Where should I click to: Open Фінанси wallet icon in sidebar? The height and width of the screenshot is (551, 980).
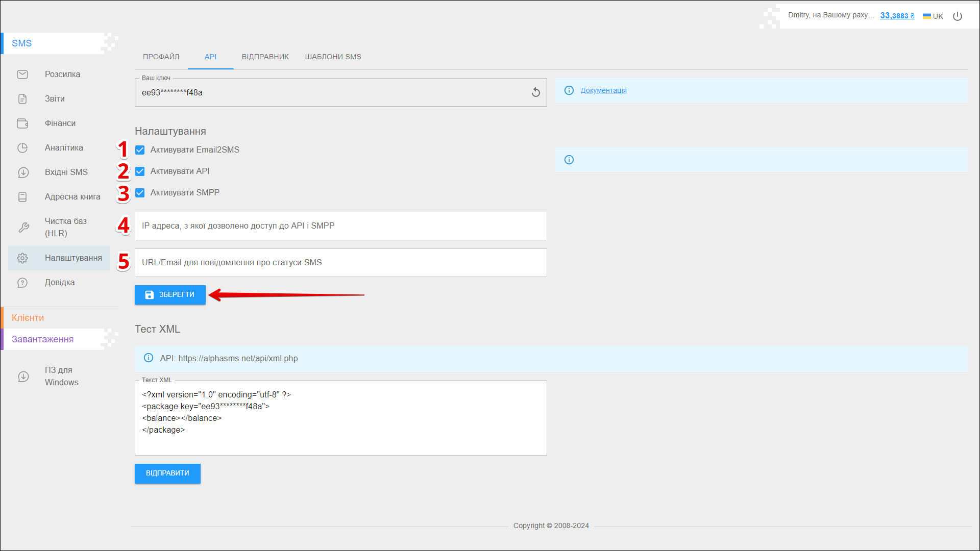22,123
